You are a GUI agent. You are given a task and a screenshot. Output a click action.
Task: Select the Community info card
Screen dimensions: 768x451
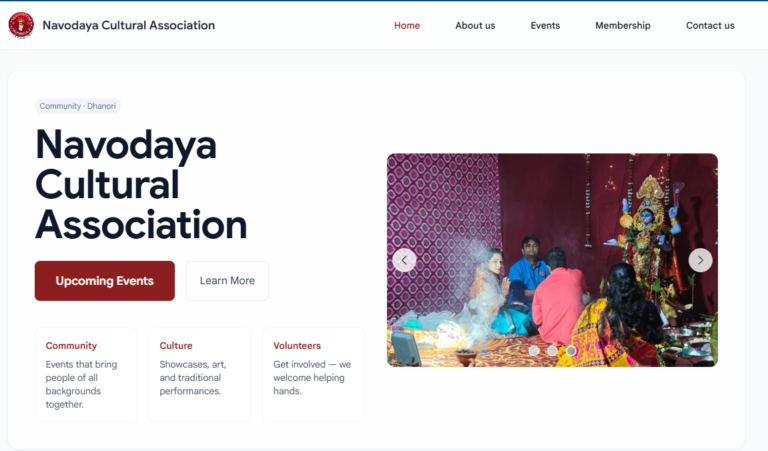(x=86, y=375)
